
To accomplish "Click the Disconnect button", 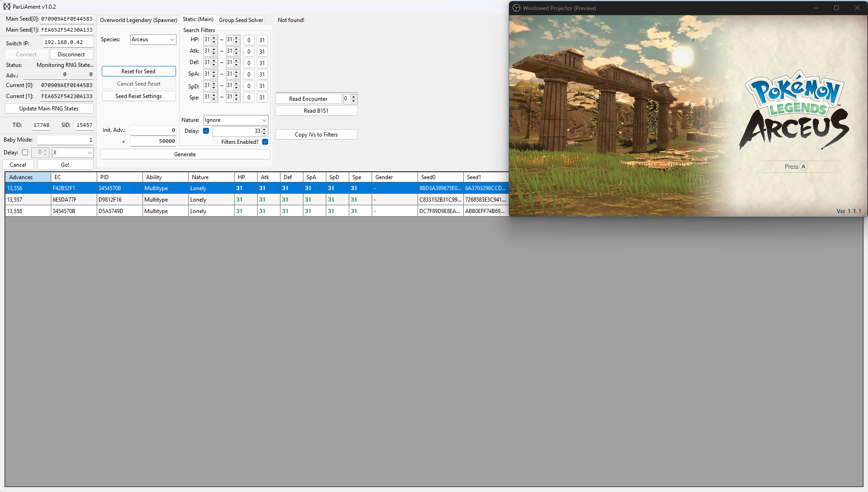I will [71, 55].
